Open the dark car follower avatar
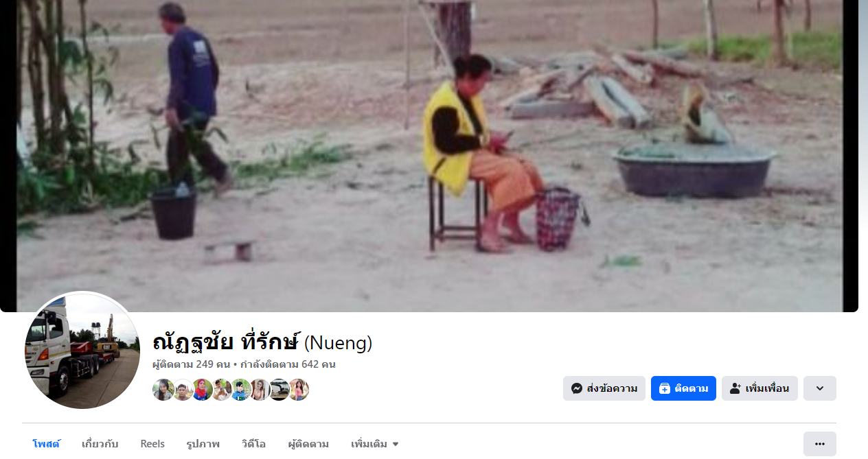 coord(279,390)
